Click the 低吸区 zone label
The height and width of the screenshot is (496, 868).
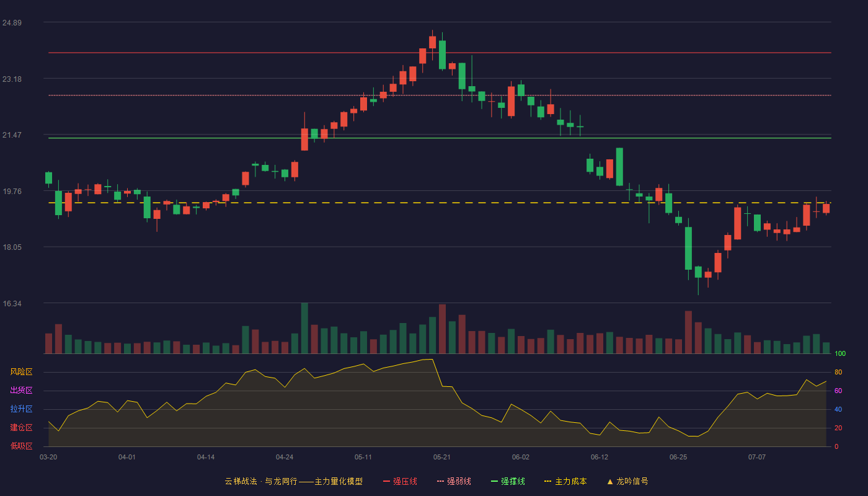pos(21,446)
